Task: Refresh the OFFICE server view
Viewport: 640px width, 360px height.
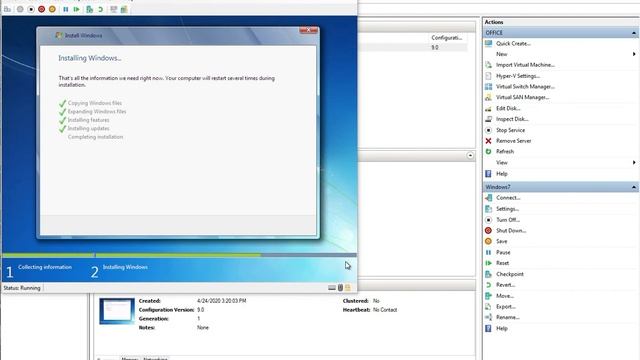Action: [x=505, y=151]
